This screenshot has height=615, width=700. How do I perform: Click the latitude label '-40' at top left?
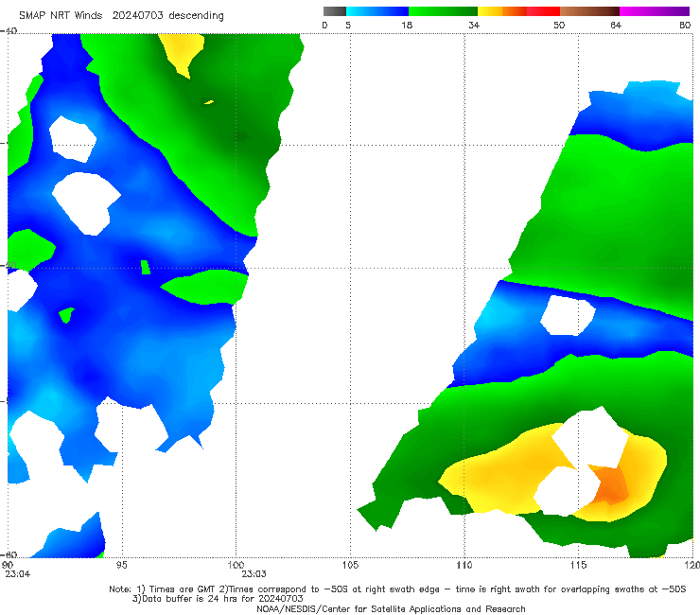click(x=9, y=31)
